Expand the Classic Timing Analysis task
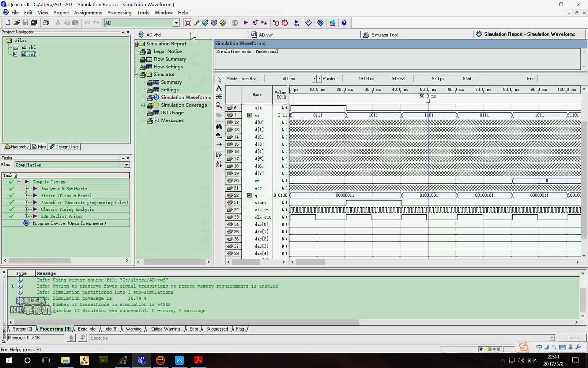This screenshot has width=588, height=368. (x=27, y=209)
